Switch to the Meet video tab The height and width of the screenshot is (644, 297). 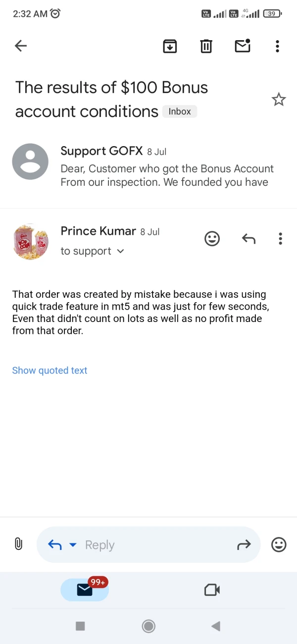pos(212,590)
